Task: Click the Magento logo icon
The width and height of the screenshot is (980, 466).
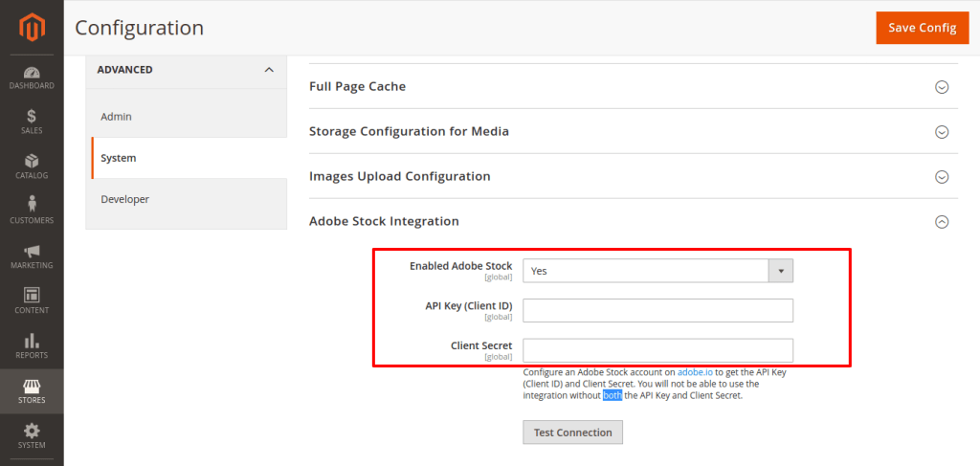Action: [32, 28]
